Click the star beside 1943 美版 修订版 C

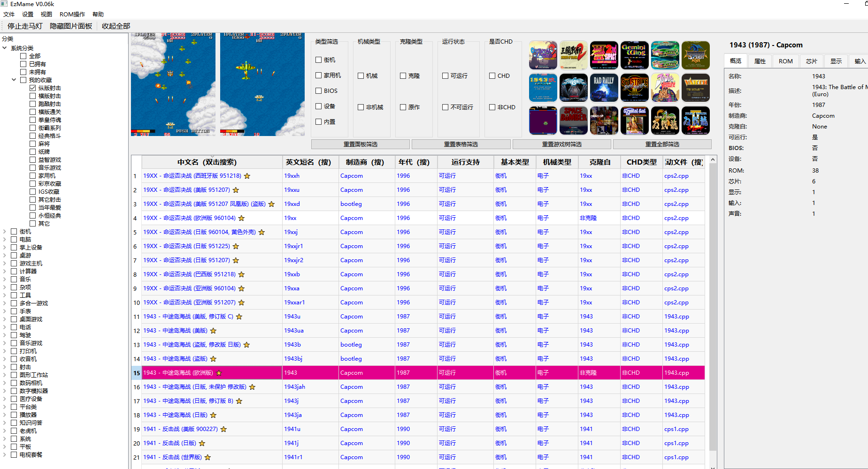(239, 317)
